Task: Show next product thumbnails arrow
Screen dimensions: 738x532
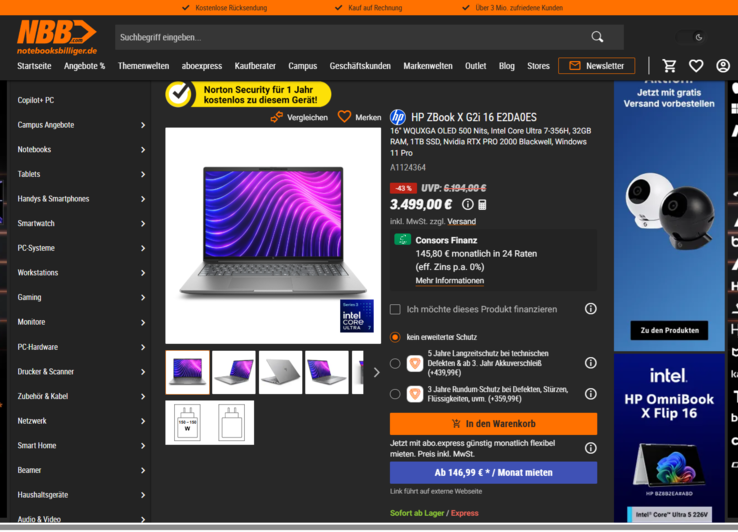Action: click(376, 372)
